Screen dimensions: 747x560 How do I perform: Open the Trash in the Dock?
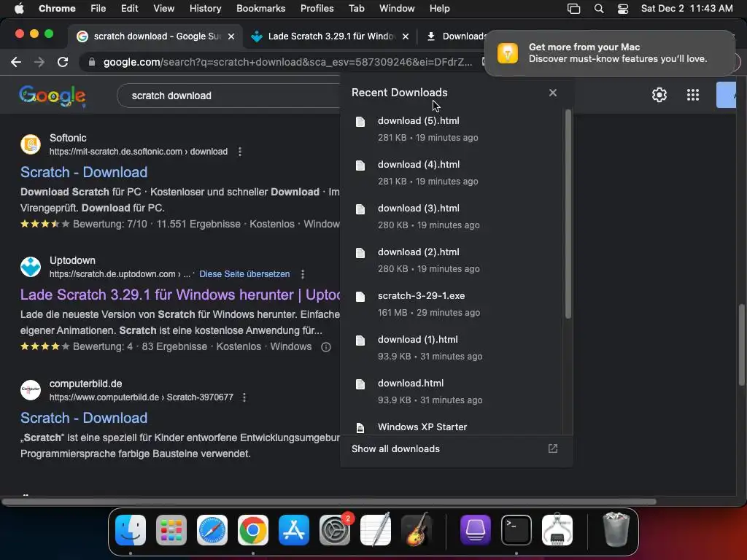(616, 530)
